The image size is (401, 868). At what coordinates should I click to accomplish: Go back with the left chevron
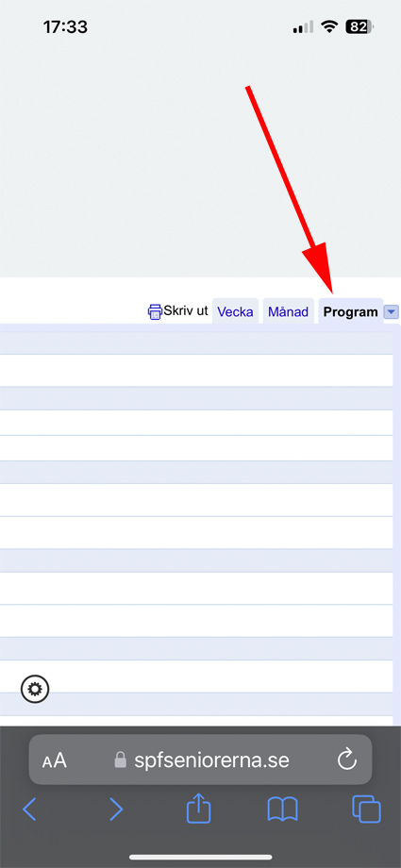[x=29, y=810]
